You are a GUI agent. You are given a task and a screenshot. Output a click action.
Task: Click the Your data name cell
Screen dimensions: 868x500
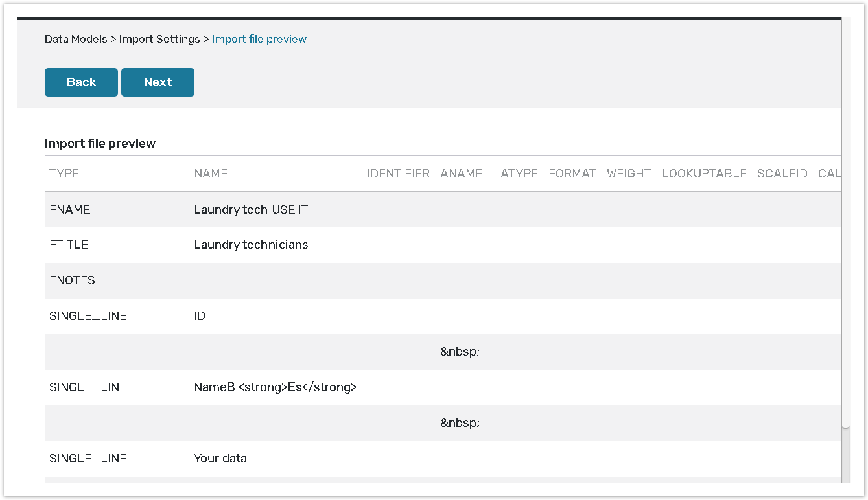(220, 459)
